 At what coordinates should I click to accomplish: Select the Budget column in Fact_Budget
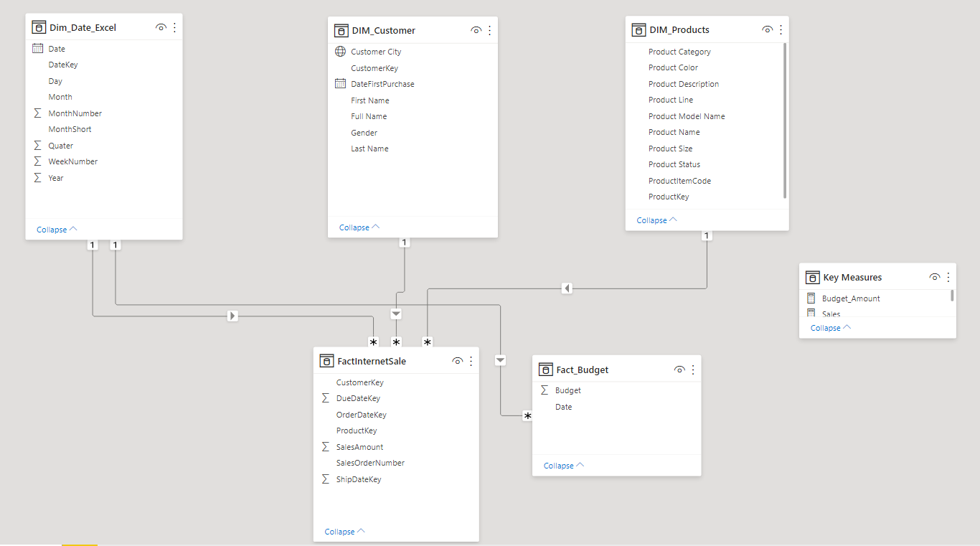[x=567, y=390]
